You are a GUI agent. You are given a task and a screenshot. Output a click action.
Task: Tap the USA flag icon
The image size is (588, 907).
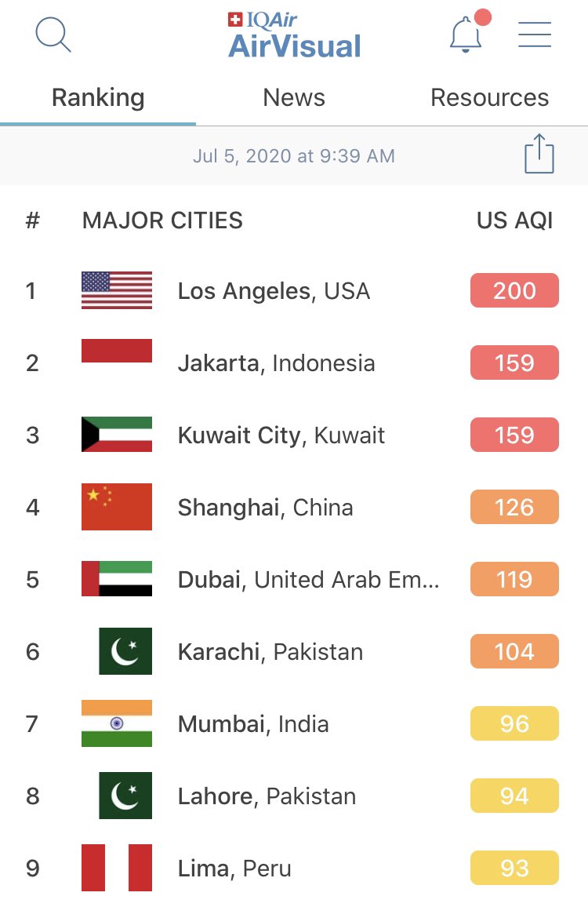(117, 290)
